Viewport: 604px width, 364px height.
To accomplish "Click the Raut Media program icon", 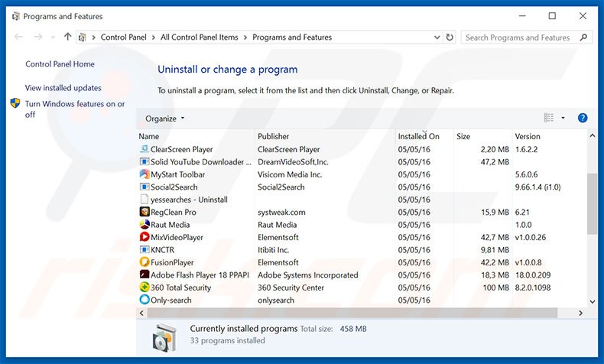I will [x=144, y=225].
